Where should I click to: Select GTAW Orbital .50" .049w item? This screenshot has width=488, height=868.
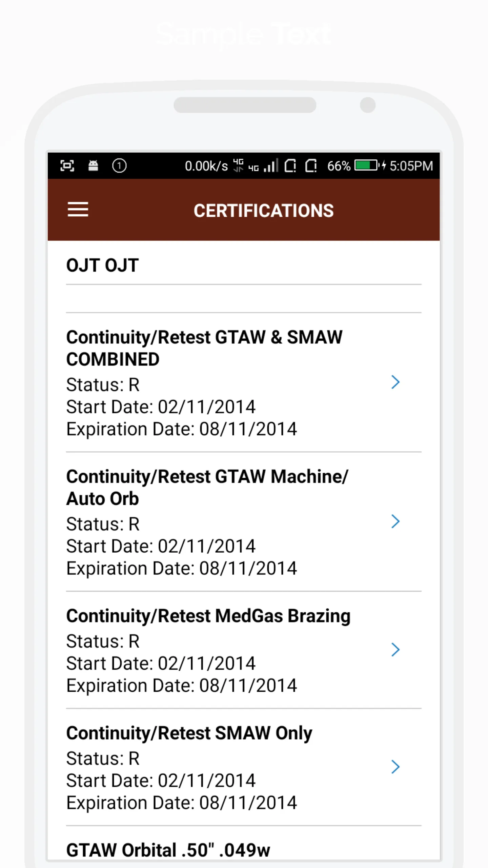tap(168, 850)
